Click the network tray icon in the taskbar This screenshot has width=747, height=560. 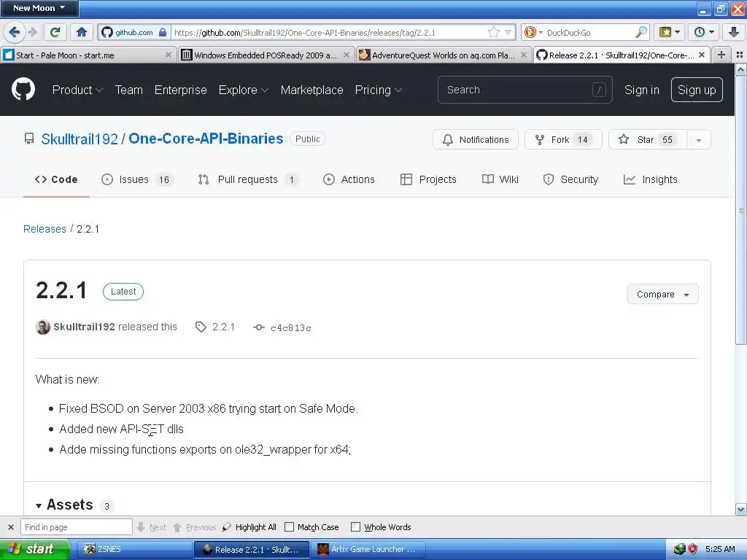[x=680, y=549]
